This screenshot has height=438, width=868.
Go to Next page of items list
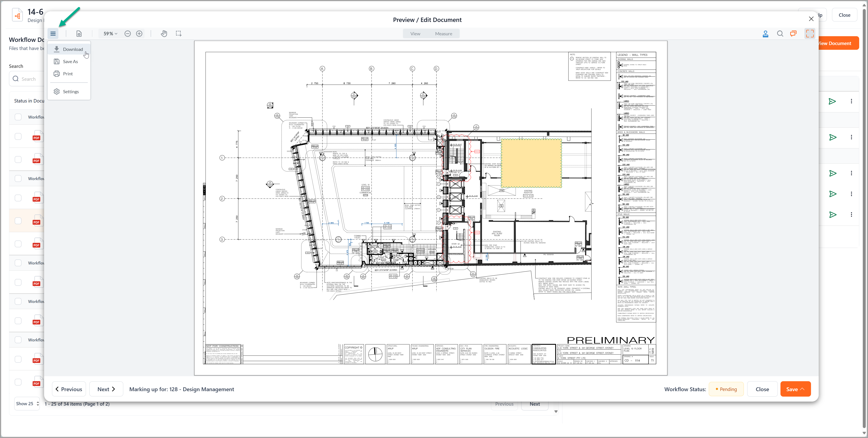(534, 404)
